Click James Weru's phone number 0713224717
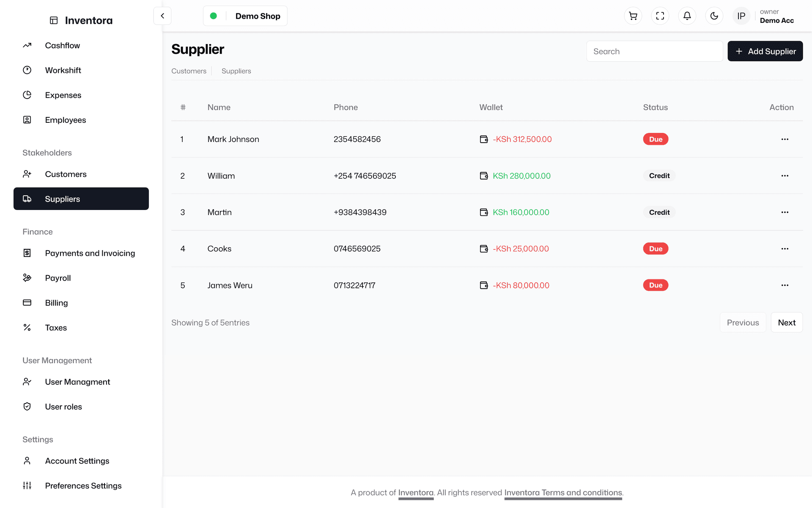The height and width of the screenshot is (508, 812). click(x=354, y=285)
